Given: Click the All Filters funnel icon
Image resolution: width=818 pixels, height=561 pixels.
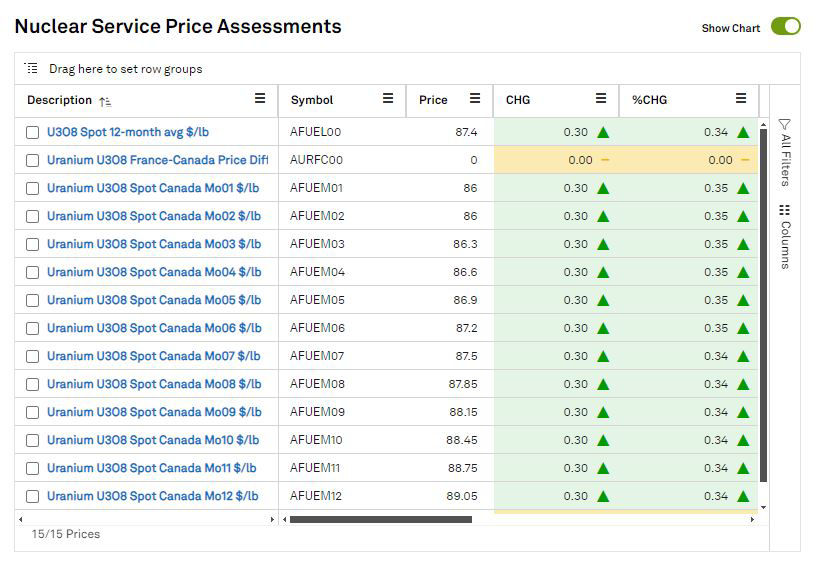Looking at the screenshot, I should (785, 124).
